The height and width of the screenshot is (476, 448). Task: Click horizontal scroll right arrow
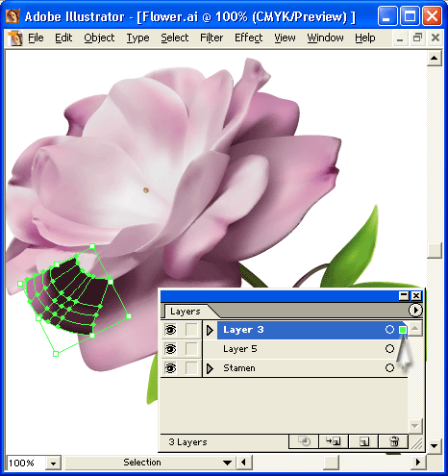pyautogui.click(x=418, y=463)
